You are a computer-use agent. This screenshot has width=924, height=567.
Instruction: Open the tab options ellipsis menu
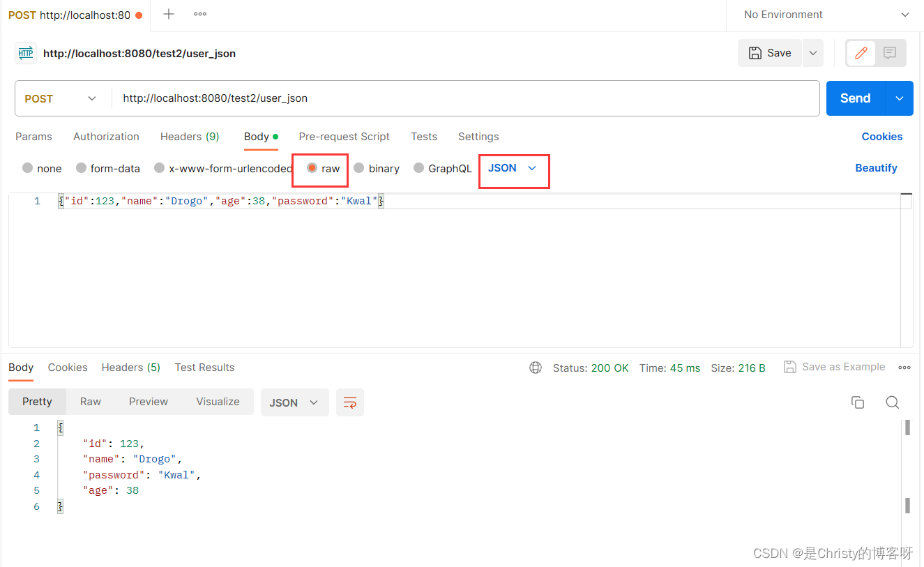pyautogui.click(x=200, y=14)
